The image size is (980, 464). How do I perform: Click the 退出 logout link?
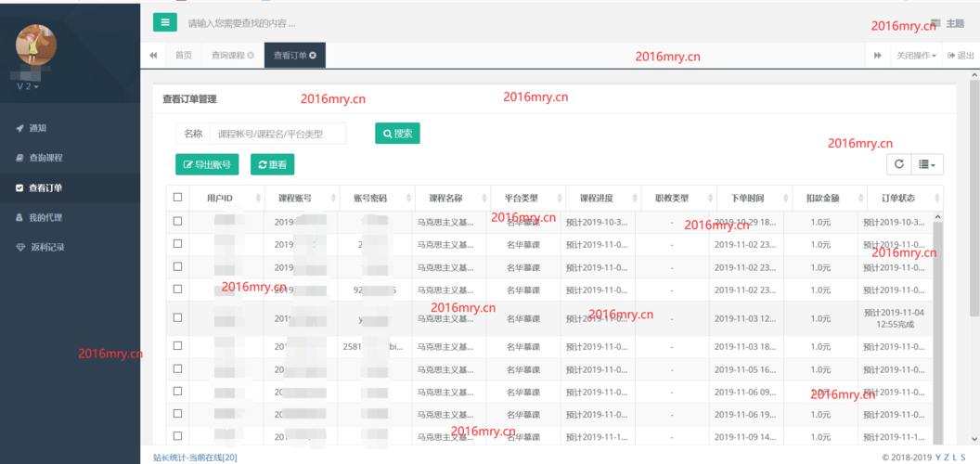[961, 56]
